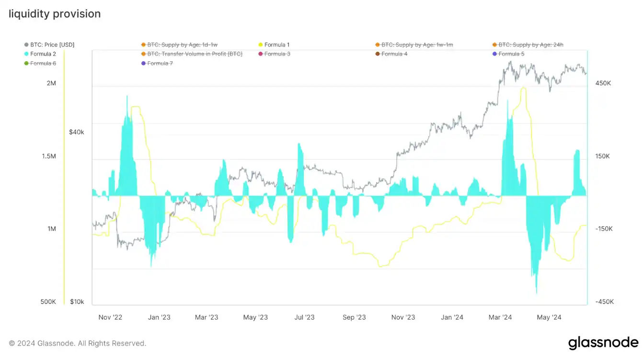Click the Glassnode copyright notice text

[x=77, y=343]
